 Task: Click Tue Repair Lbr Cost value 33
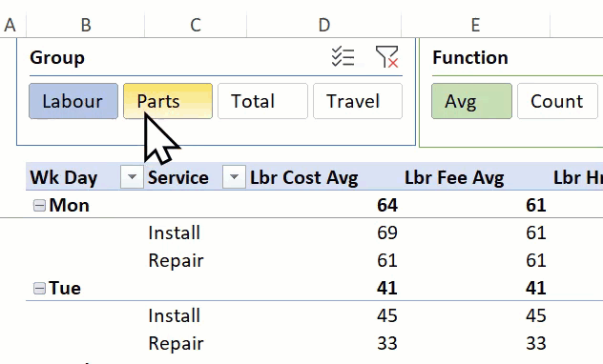pos(387,344)
